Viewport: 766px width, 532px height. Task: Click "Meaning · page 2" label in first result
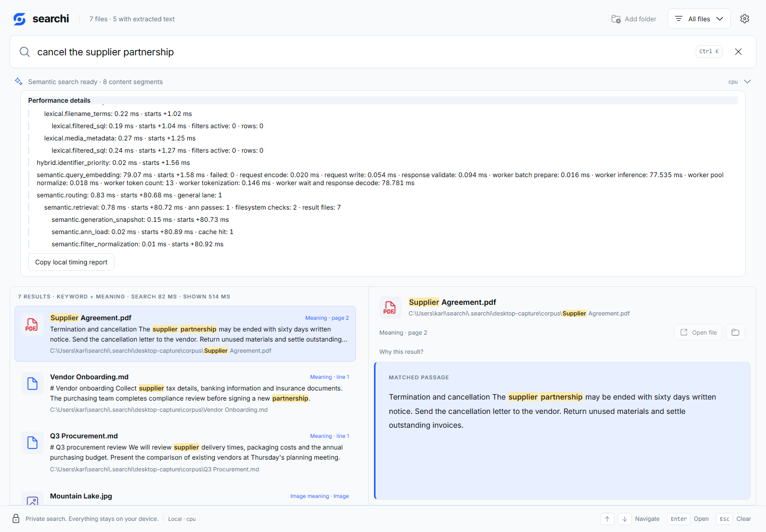(x=327, y=318)
